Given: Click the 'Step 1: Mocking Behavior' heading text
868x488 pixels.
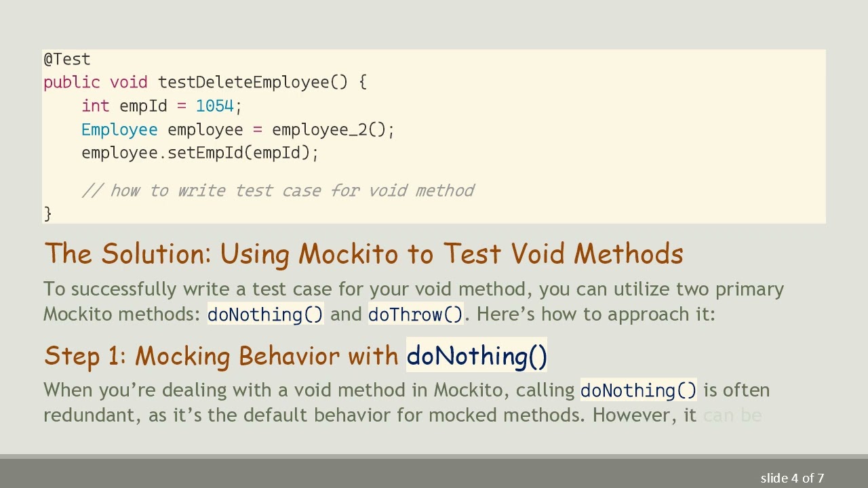Looking at the screenshot, I should point(220,357).
